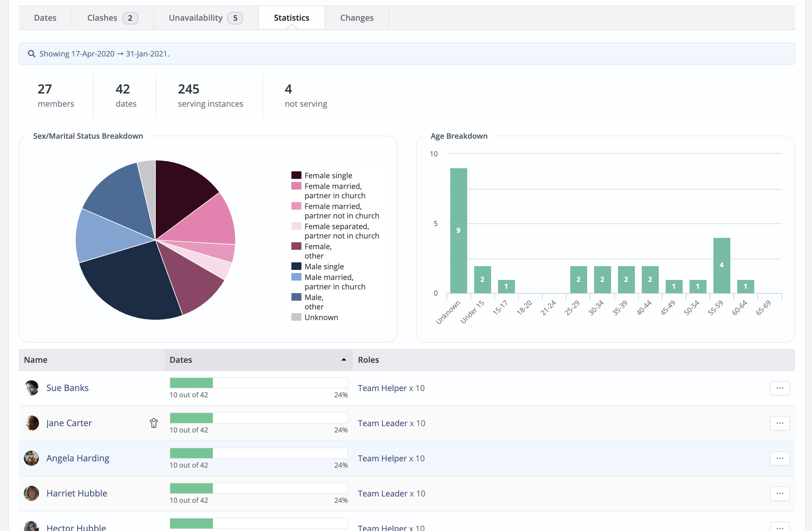Open Angela Harding's profile link

point(78,458)
